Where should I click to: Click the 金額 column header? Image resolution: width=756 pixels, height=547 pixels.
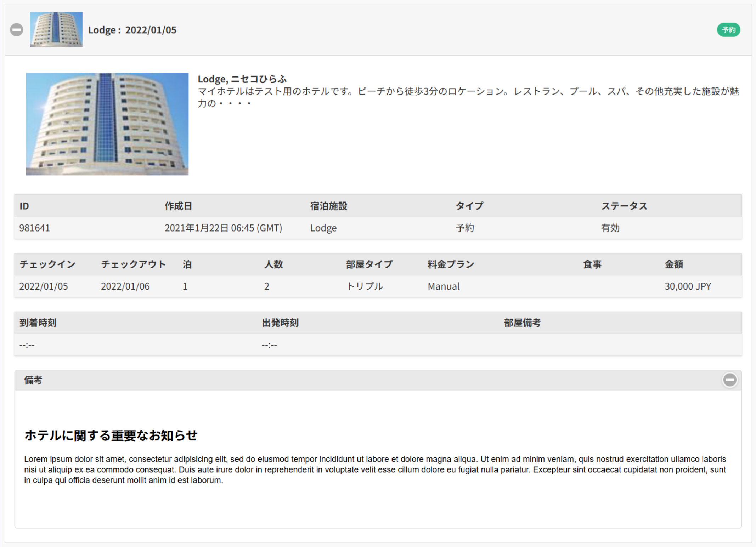(674, 264)
